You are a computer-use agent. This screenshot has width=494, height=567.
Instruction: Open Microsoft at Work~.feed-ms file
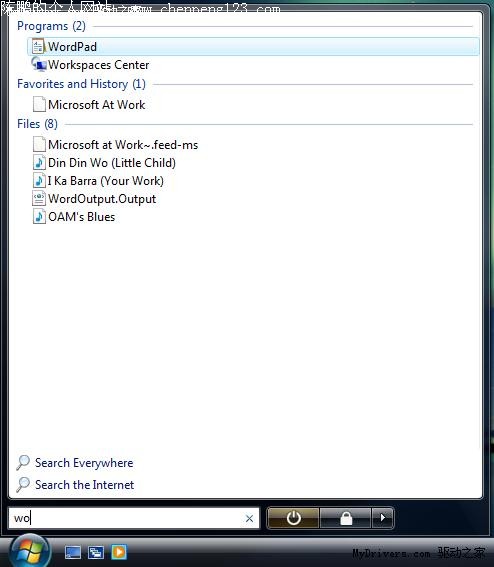pos(123,145)
